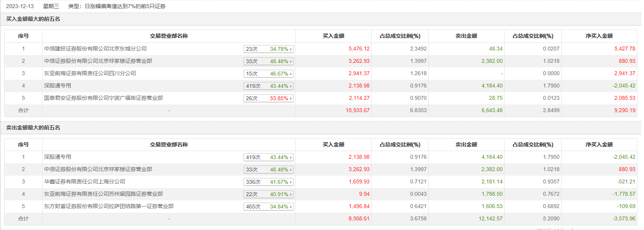Screen dimensions: 644x230
Task: Expand 419次 43.44% box in sell table
Action: point(269,157)
